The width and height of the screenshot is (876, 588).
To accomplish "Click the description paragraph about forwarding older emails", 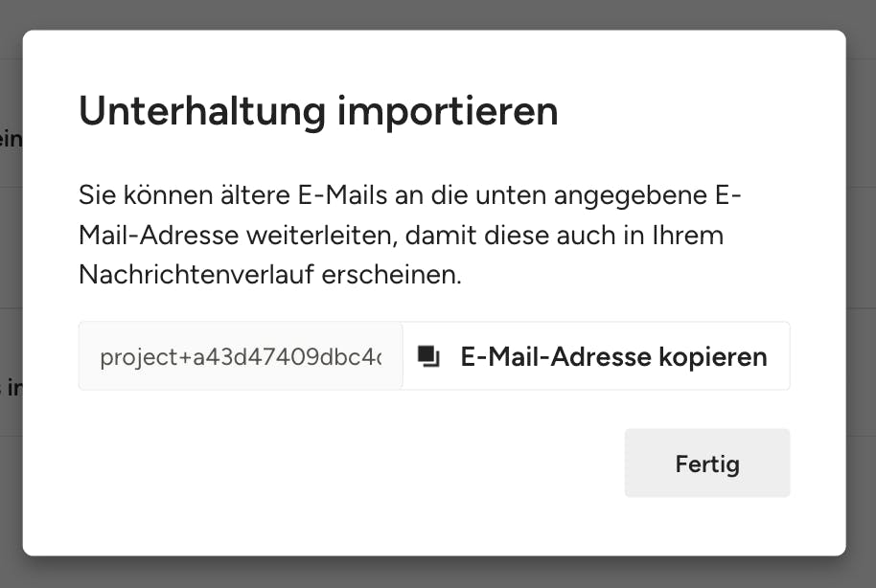I will (x=410, y=236).
